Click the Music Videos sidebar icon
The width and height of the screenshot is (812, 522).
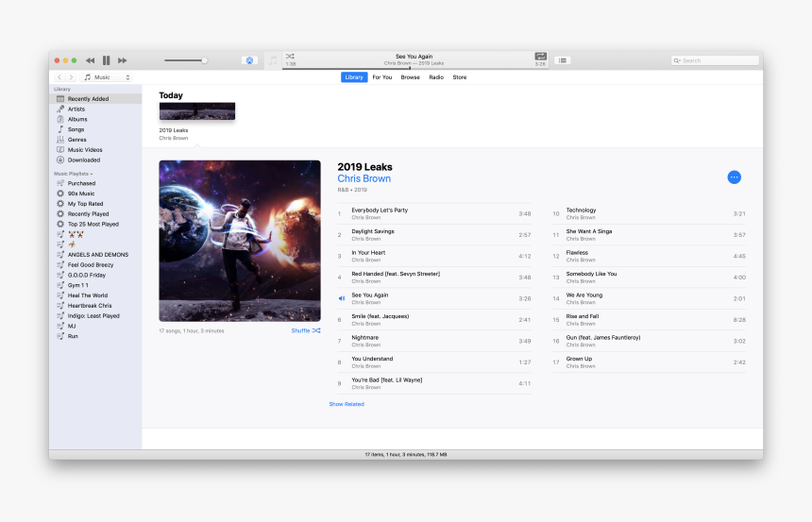point(60,150)
